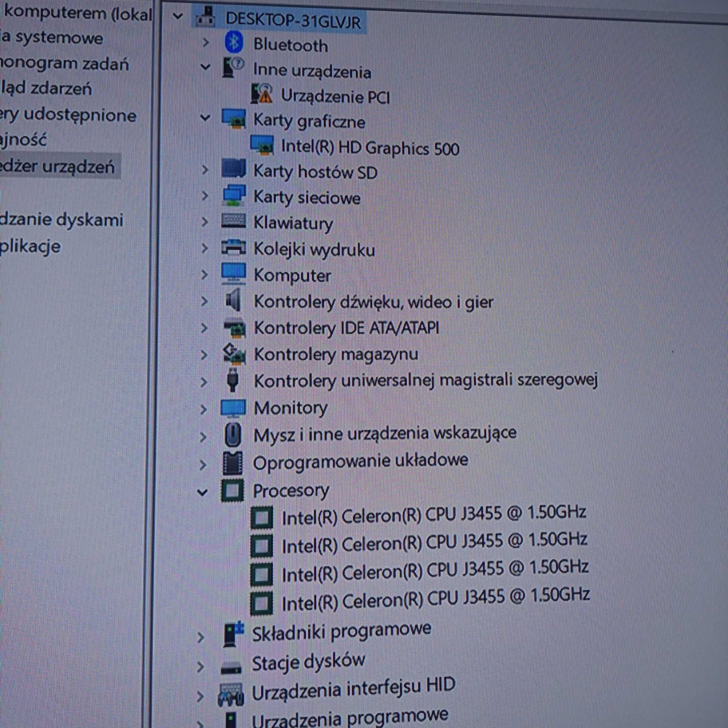The height and width of the screenshot is (728, 728).
Task: Expand the Oprogramowanie układowe category
Action: click(203, 464)
